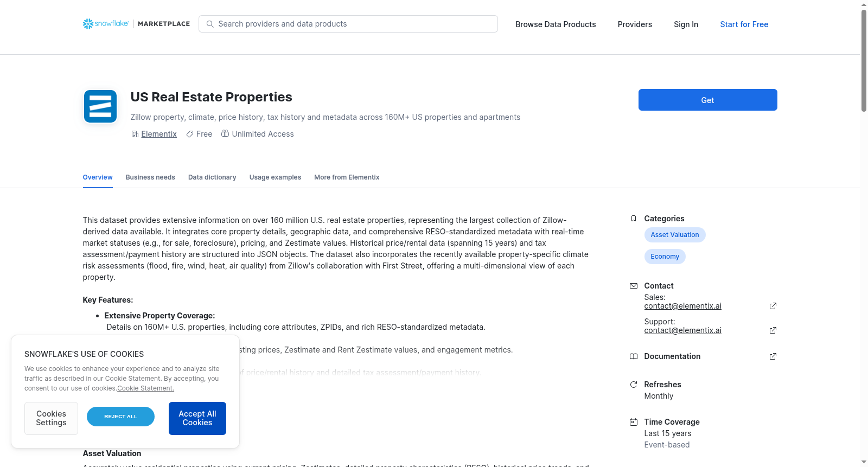868x467 pixels.
Task: Click the Categories bookmark icon
Action: click(633, 219)
